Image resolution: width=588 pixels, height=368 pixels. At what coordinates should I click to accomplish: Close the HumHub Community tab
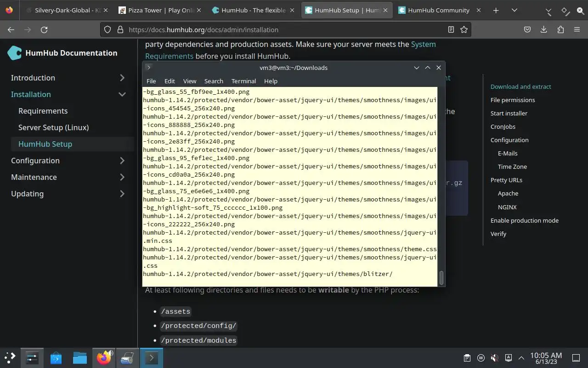479,10
